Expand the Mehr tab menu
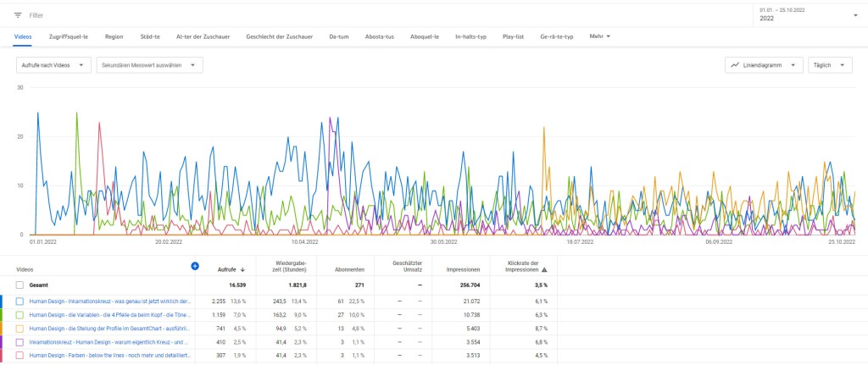Image resolution: width=868 pixels, height=365 pixels. 599,36
